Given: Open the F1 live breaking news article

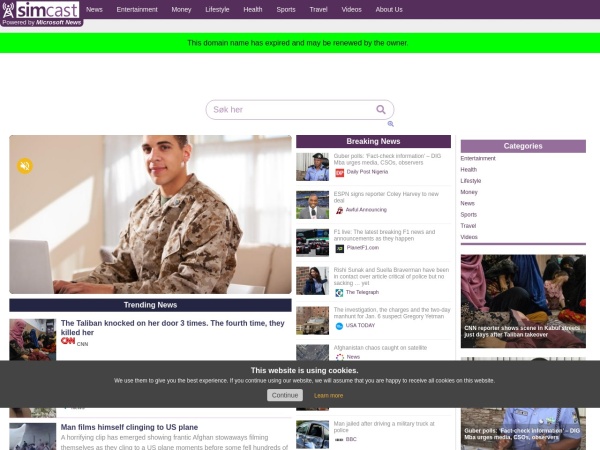Looking at the screenshot, I should [x=384, y=235].
